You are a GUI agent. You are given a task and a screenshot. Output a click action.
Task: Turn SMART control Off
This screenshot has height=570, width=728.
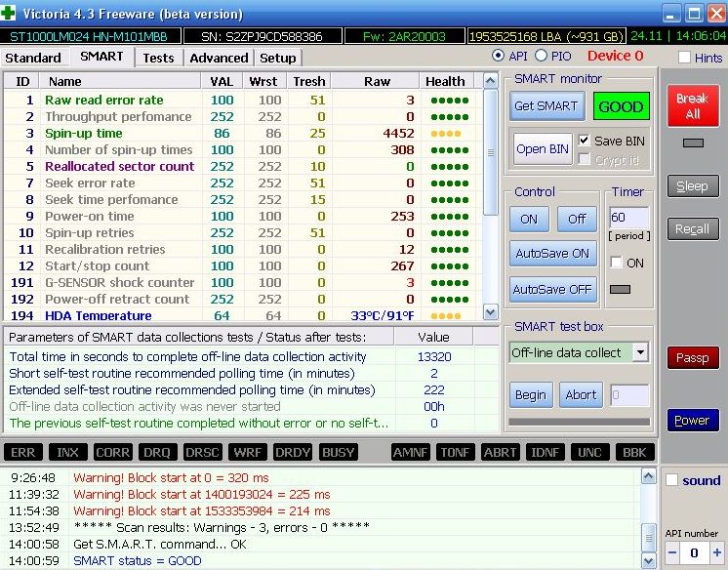pyautogui.click(x=577, y=219)
